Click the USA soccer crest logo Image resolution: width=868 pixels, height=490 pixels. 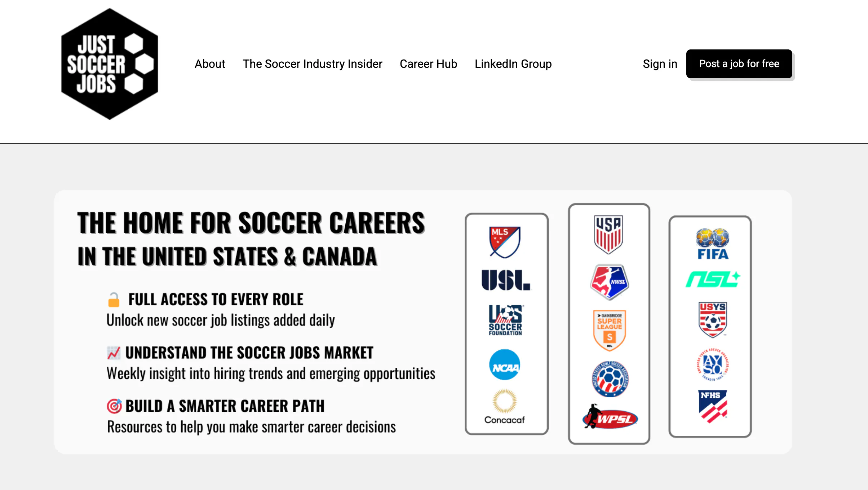tap(608, 235)
